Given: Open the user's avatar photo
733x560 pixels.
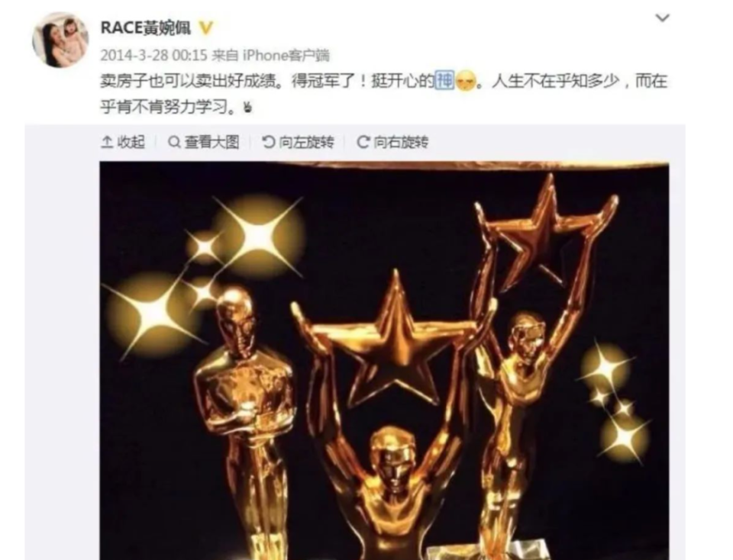Looking at the screenshot, I should point(60,40).
